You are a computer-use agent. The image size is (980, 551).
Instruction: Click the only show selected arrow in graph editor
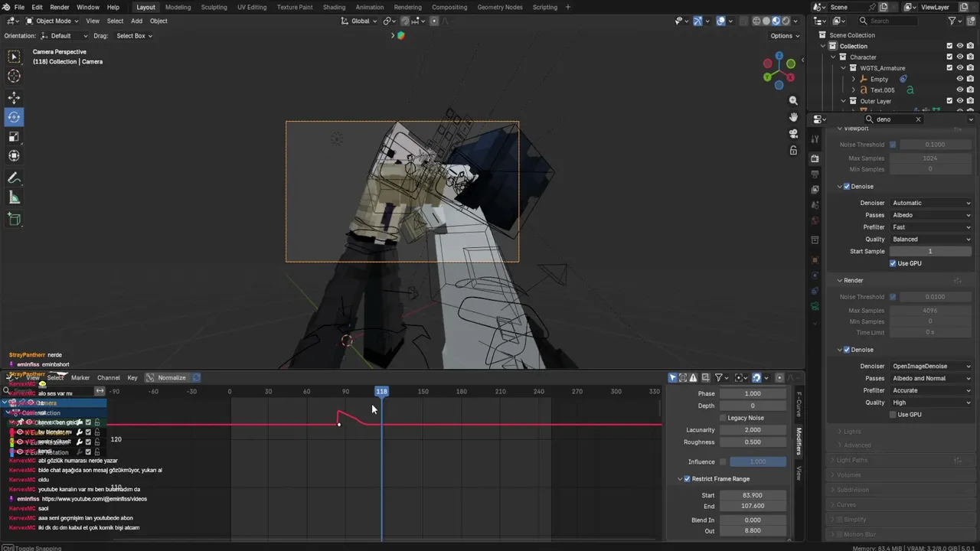[672, 377]
